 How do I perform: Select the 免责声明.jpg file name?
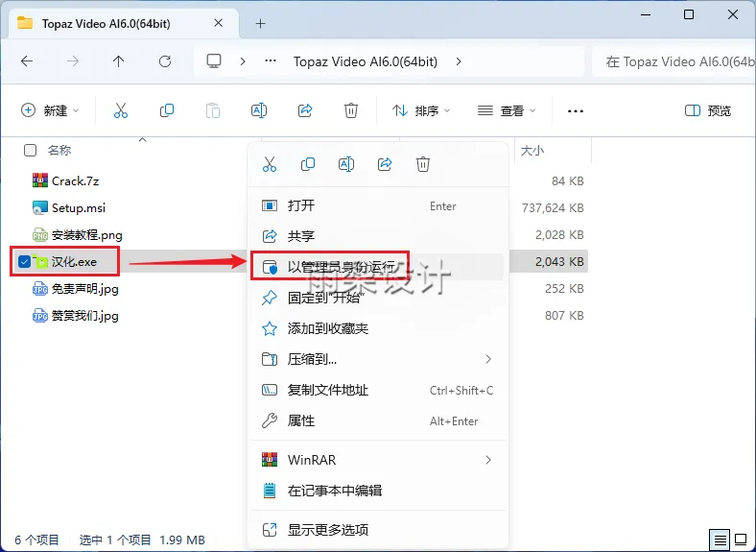(84, 289)
